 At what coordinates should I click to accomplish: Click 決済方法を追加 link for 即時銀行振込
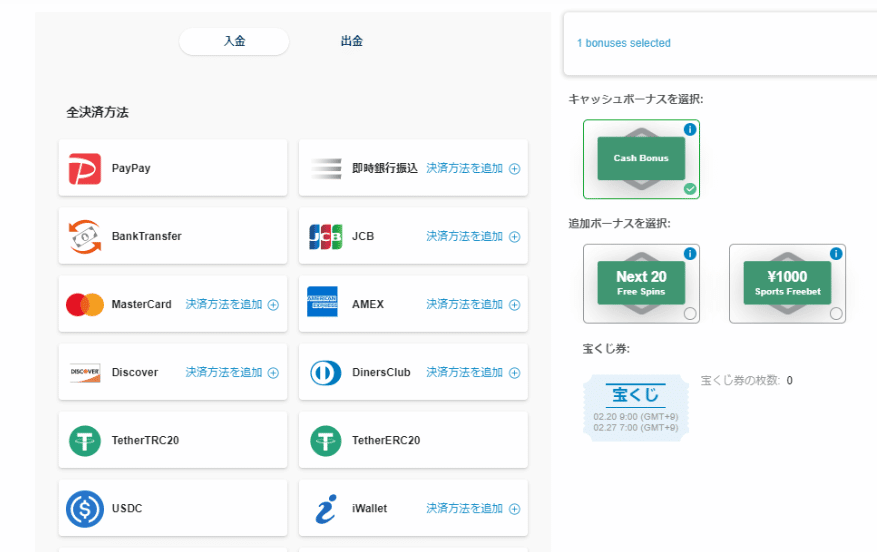(x=464, y=168)
